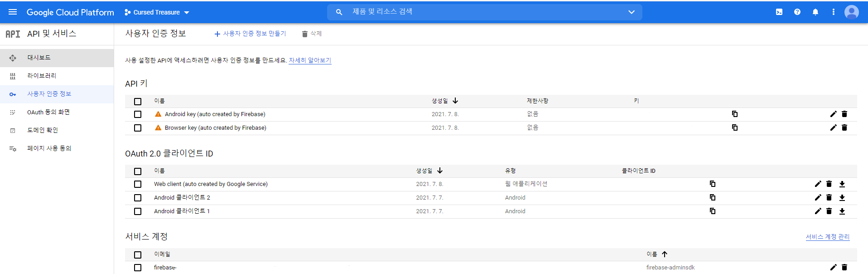Select all API keys header checkbox

(138, 101)
